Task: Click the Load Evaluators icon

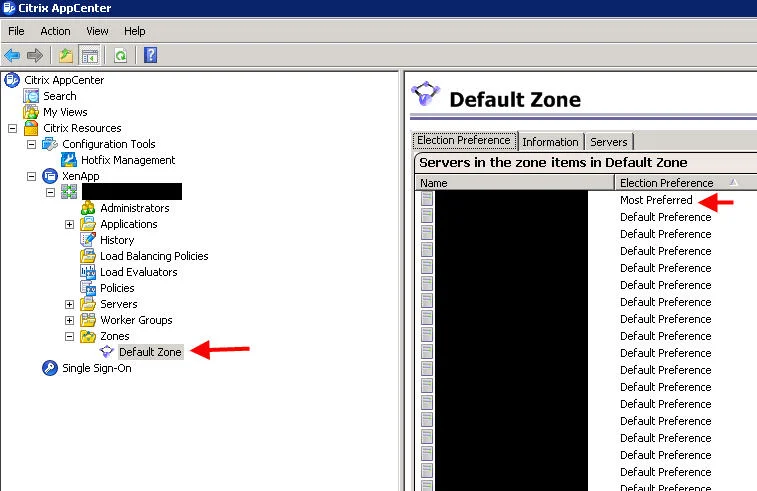Action: pyautogui.click(x=88, y=272)
